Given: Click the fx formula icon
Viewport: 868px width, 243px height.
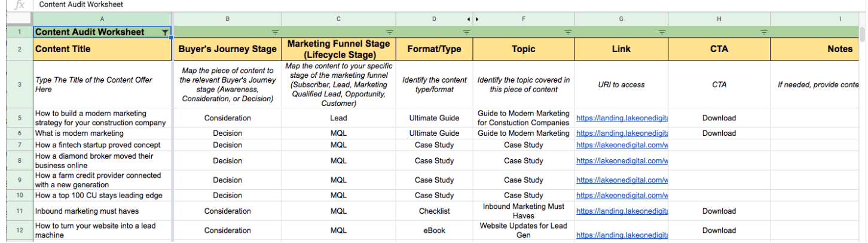Looking at the screenshot, I should pyautogui.click(x=19, y=5).
